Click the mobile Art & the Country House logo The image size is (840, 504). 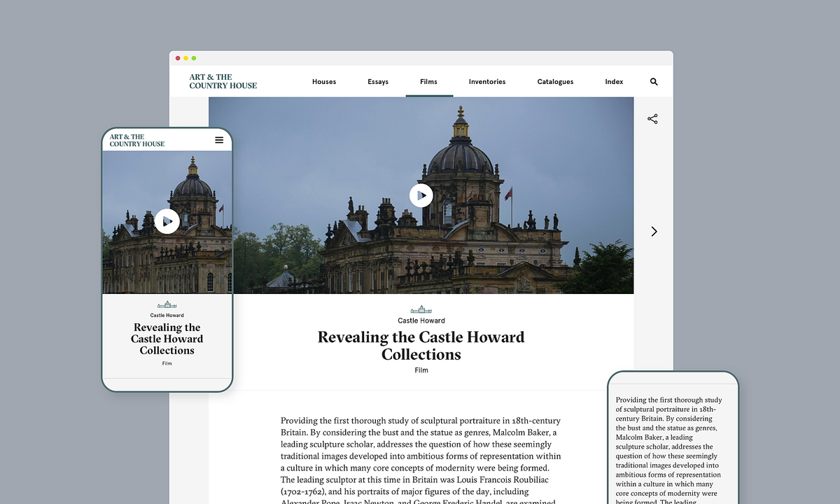tap(137, 141)
